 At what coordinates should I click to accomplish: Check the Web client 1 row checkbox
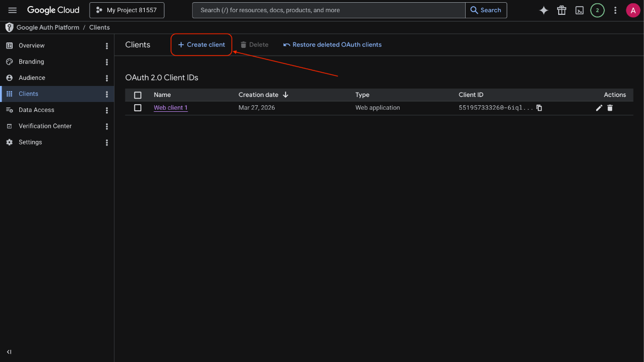click(x=138, y=108)
